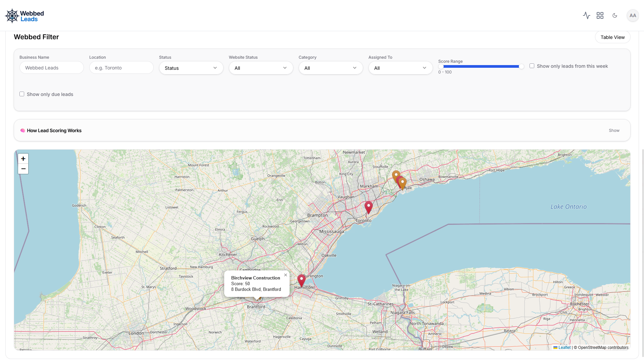Open the Assigned To dropdown
This screenshot has height=362, width=644.
pyautogui.click(x=400, y=68)
